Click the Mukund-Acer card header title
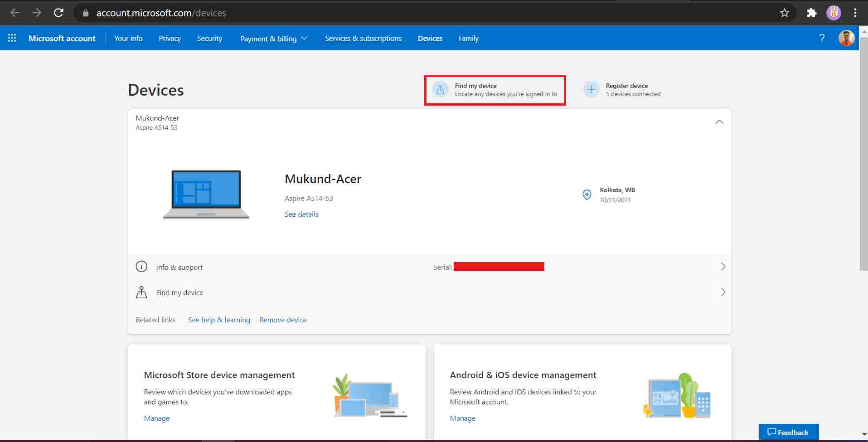Image resolution: width=868 pixels, height=442 pixels. [x=157, y=118]
